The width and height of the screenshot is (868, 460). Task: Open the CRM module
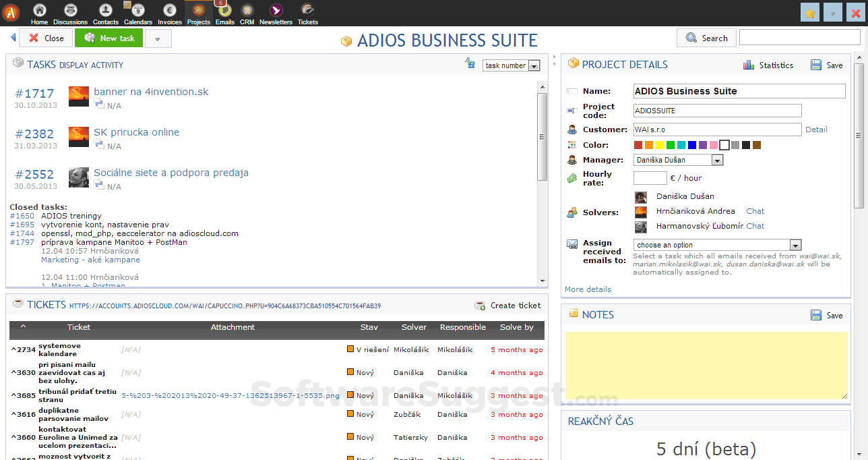pos(247,13)
